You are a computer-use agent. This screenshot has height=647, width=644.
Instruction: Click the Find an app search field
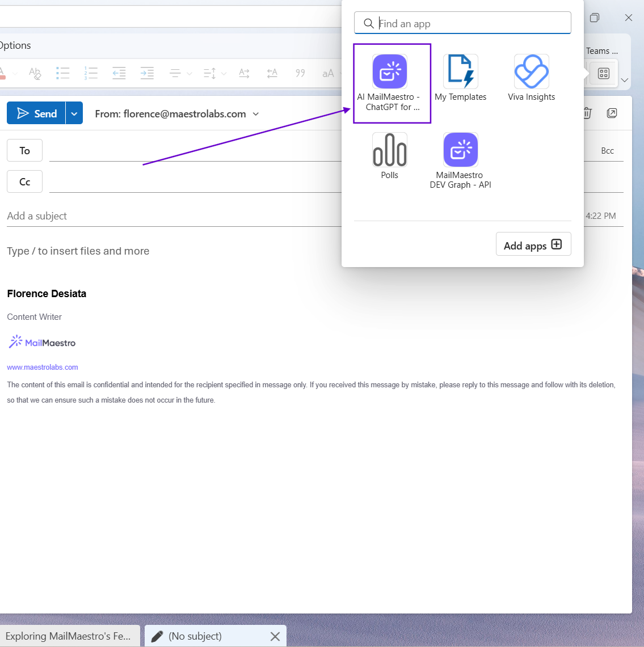point(462,23)
